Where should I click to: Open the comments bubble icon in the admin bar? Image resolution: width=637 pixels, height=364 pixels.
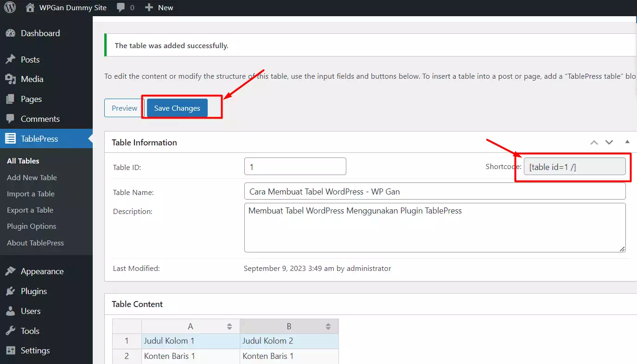coord(121,8)
